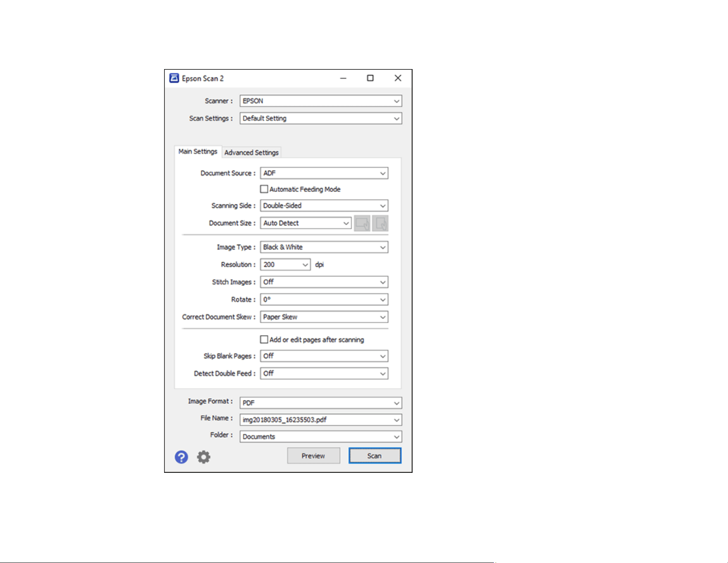This screenshot has height=563, width=728.
Task: Switch to the Main Settings tab
Action: [x=198, y=152]
